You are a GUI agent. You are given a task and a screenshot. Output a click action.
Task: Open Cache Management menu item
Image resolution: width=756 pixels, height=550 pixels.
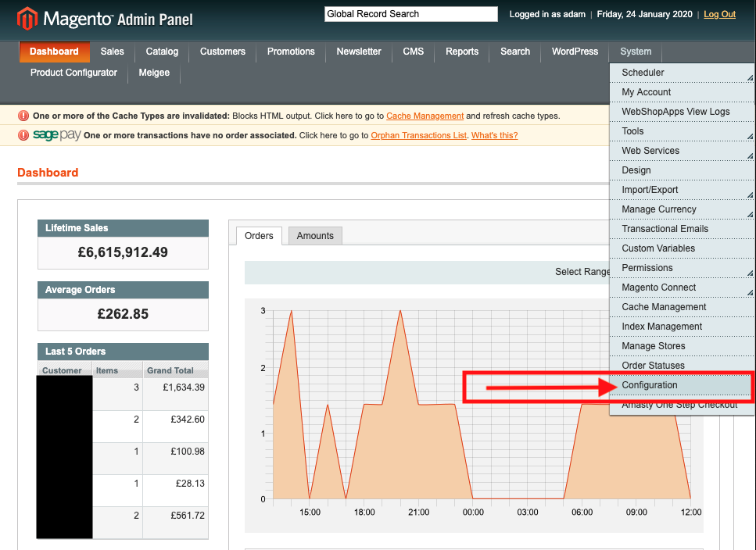click(x=664, y=307)
